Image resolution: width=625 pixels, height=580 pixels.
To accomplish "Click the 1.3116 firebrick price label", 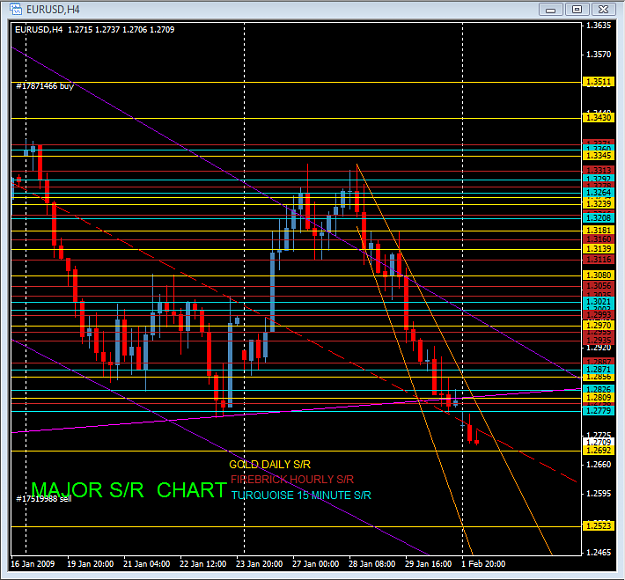I will pos(598,260).
